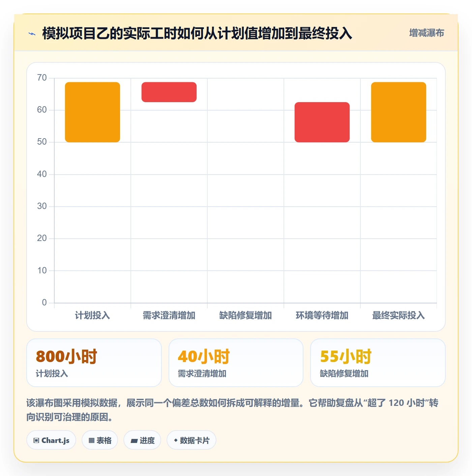Click the bar icon in the 进度 chip
The height and width of the screenshot is (476, 472).
(134, 441)
